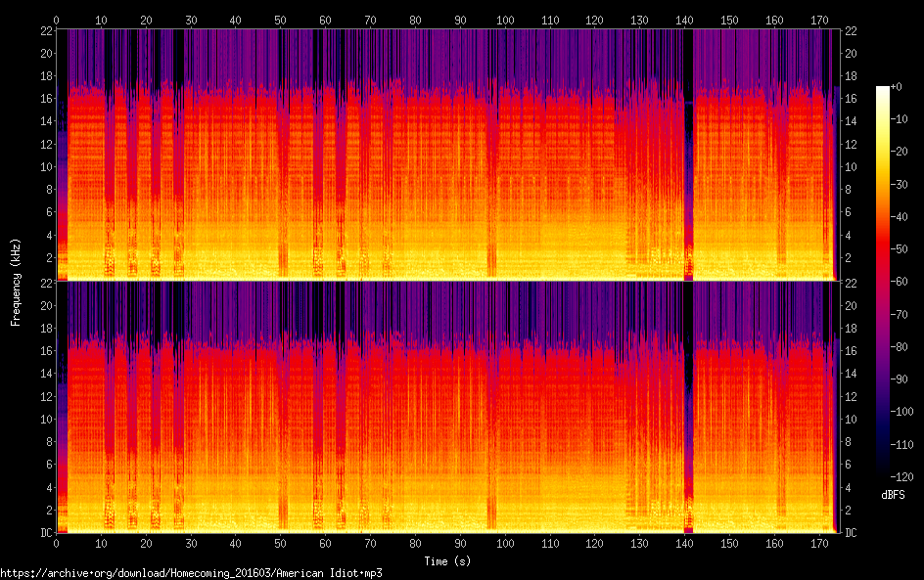Click the 'dBFS' label under the color scale
Image resolution: width=924 pixels, height=580 pixels.
point(893,495)
